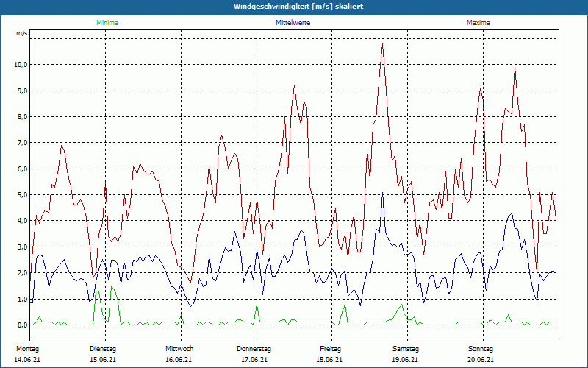The width and height of the screenshot is (588, 368).
Task: Click the '20.06.21' date label
Action: tap(481, 360)
